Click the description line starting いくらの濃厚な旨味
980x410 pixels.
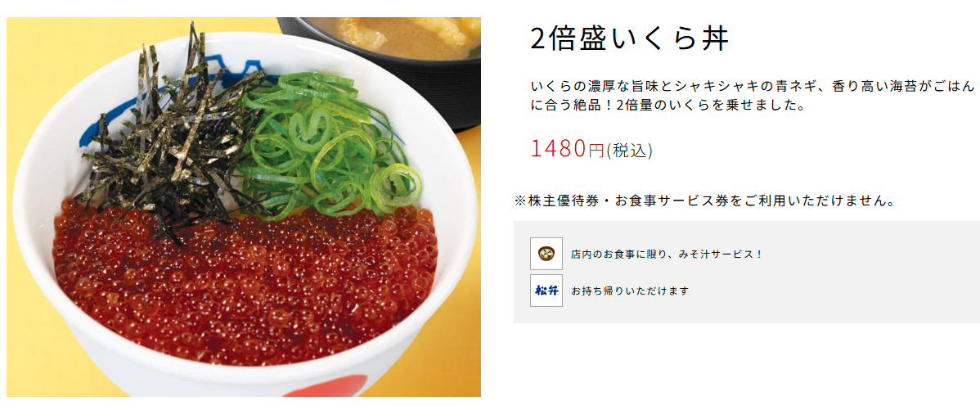pyautogui.click(x=752, y=86)
